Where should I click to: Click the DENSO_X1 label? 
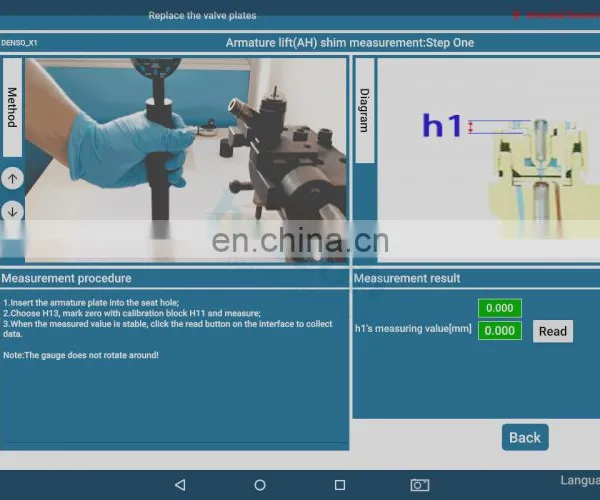click(x=19, y=43)
